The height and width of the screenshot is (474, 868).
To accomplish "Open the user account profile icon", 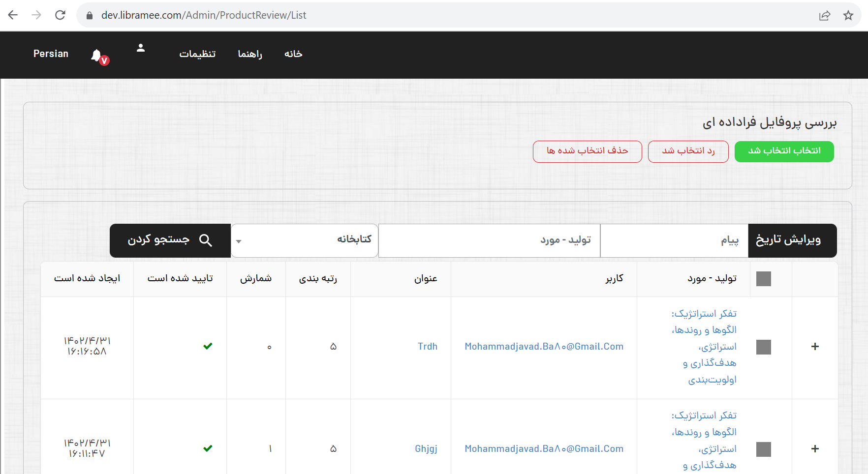I will pos(141,48).
